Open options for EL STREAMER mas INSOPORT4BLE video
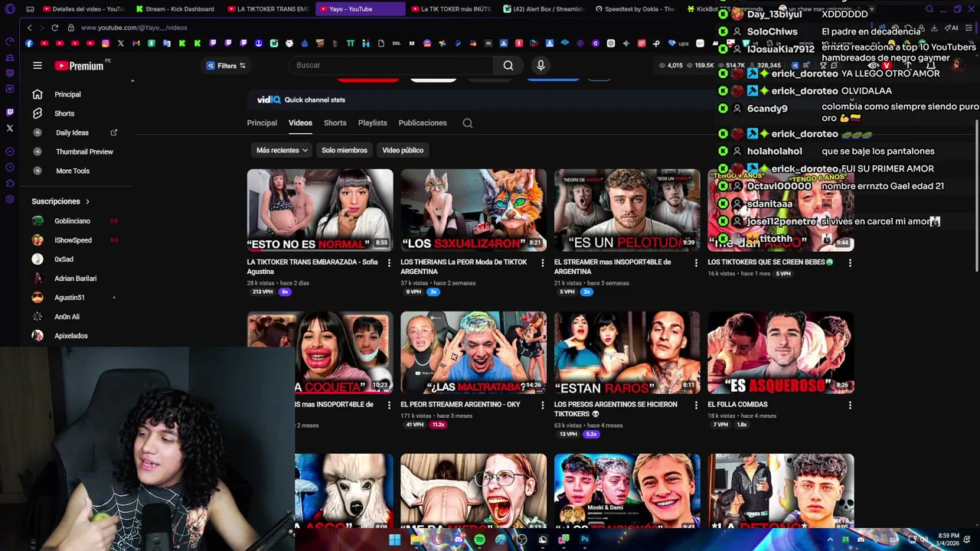Viewport: 980px width, 551px height. click(x=696, y=263)
